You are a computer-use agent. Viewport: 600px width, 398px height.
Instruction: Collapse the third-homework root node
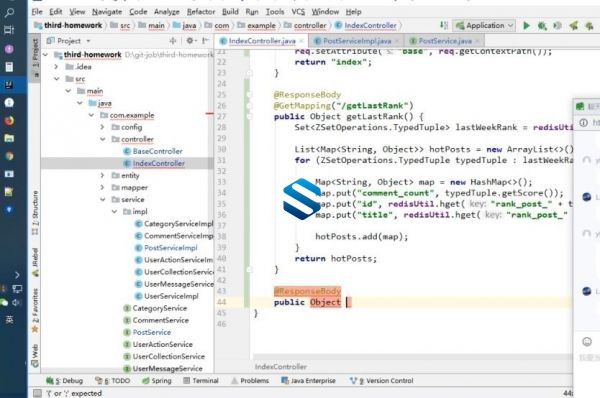46,55
